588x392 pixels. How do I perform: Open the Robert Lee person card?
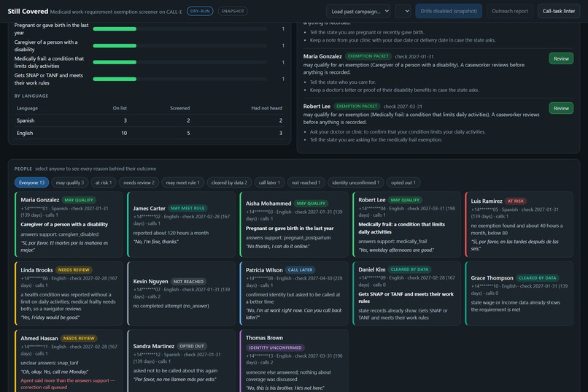(406, 224)
